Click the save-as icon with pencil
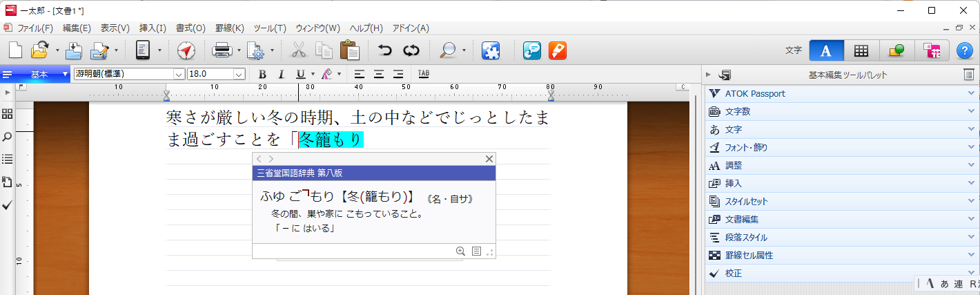The image size is (980, 295). point(100,50)
